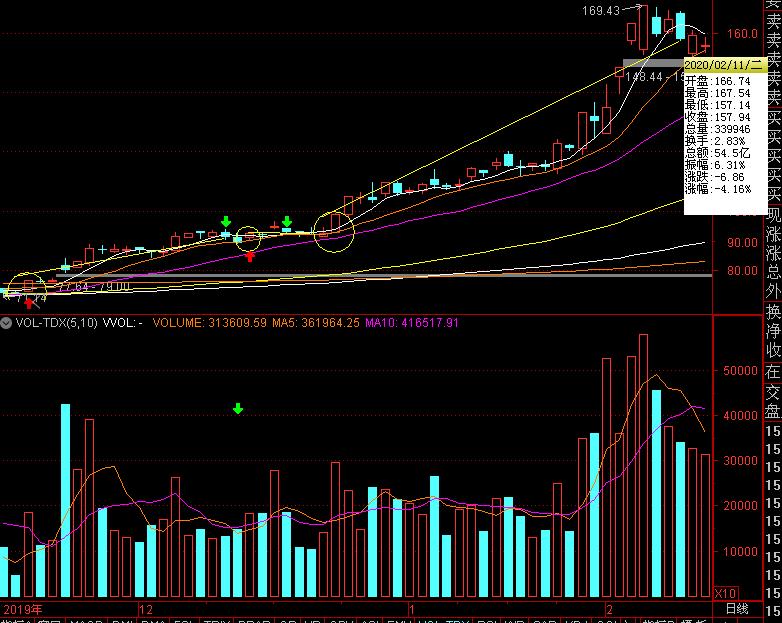
Task: Click the 30000 volume axis label
Action: pos(740,461)
